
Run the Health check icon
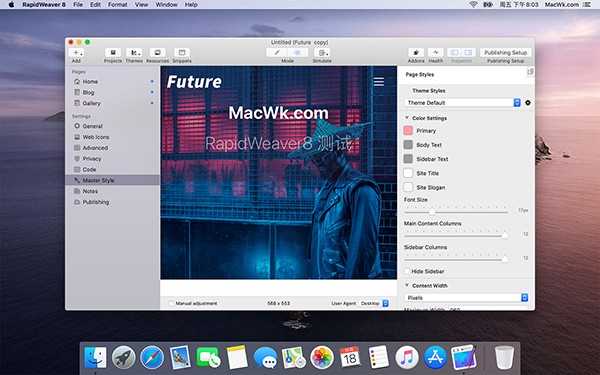(435, 52)
